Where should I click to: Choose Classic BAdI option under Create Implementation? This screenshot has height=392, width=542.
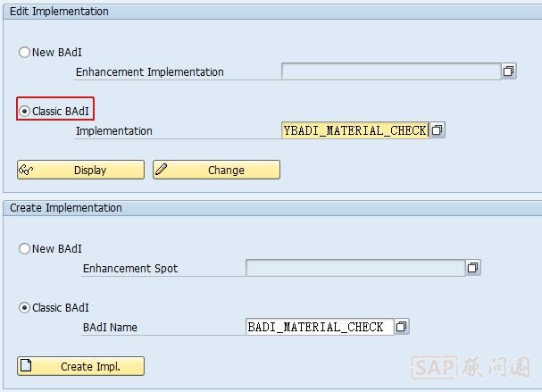[x=24, y=308]
